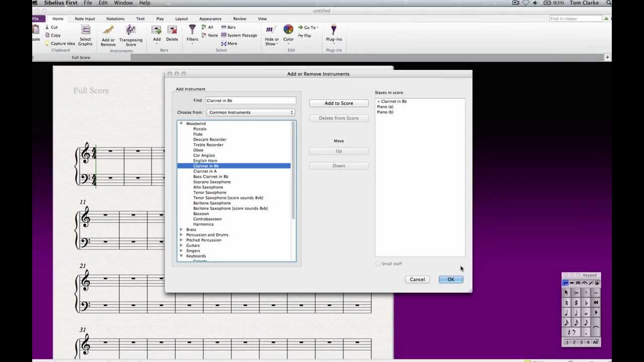Select the eighth note on the Keypad
Viewport: 644px width, 362px height.
[x=586, y=322]
